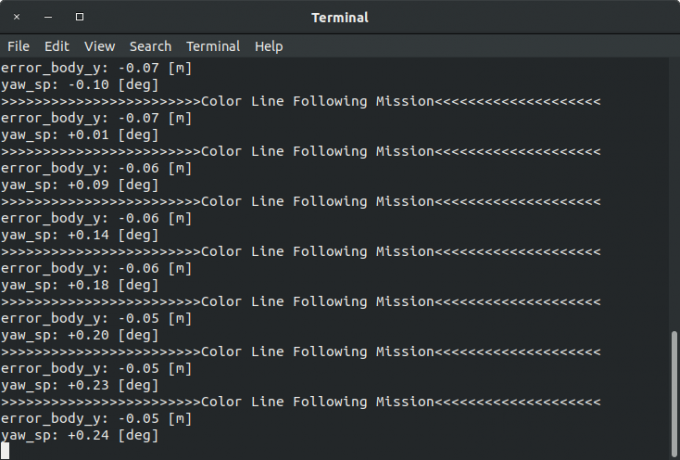The image size is (680, 460).
Task: Open the File menu
Action: (18, 46)
